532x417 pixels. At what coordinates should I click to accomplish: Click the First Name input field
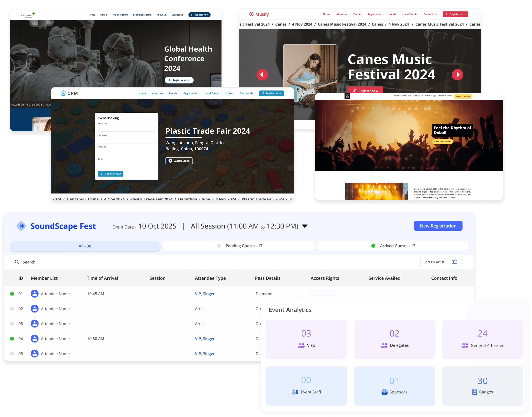coord(126,129)
